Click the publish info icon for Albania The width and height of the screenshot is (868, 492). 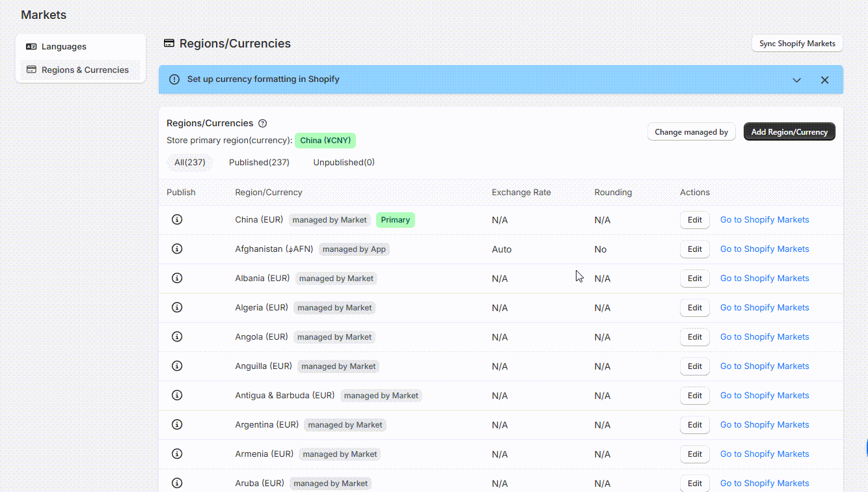coord(176,278)
